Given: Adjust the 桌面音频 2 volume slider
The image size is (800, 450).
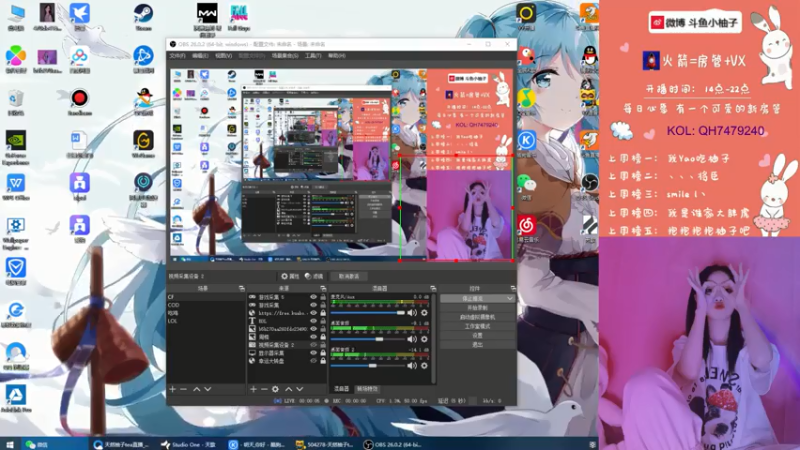Looking at the screenshot, I should [x=367, y=365].
